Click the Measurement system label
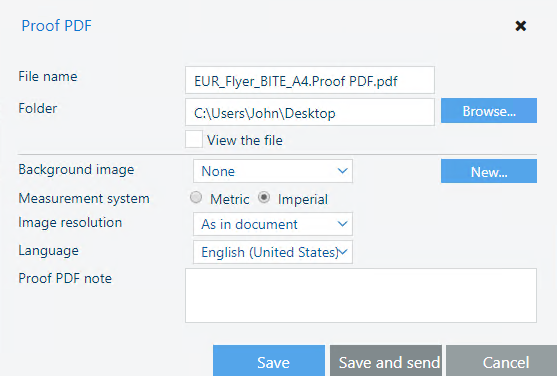Screen dimensions: 557x376 tap(84, 198)
